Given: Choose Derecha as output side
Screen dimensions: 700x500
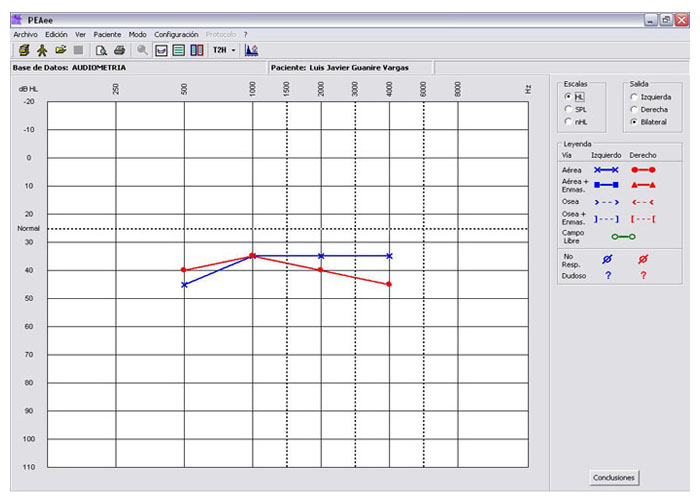Looking at the screenshot, I should pyautogui.click(x=633, y=108).
